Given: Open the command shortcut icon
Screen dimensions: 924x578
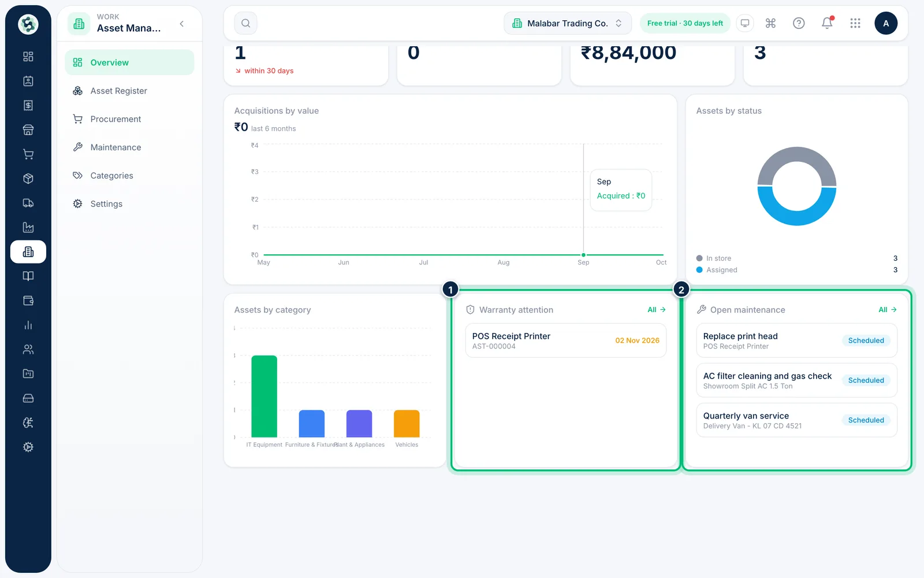Looking at the screenshot, I should (770, 23).
